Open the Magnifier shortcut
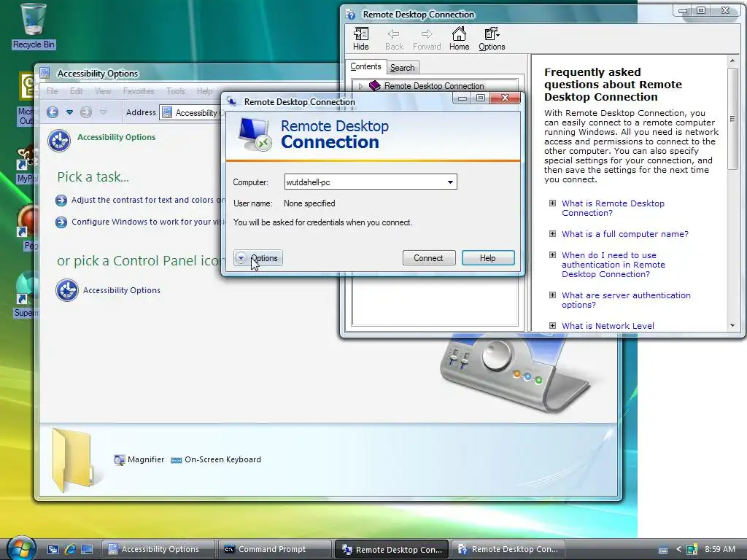Viewport: 747px width, 560px height. pyautogui.click(x=139, y=459)
